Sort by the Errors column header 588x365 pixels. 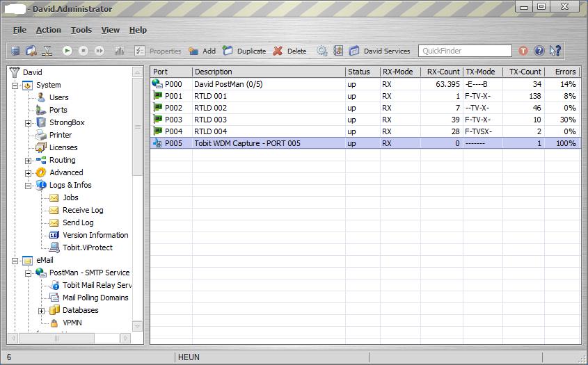pyautogui.click(x=562, y=72)
